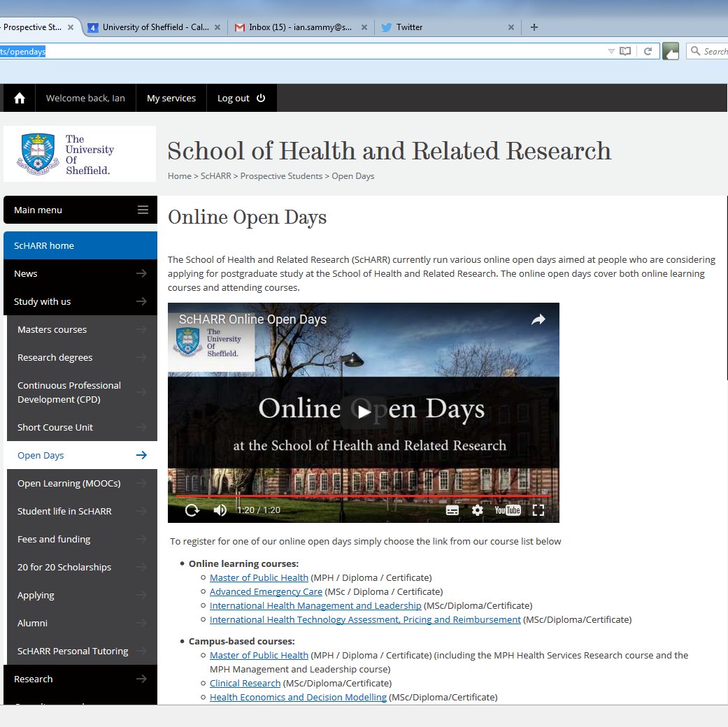Close the Twitter tab
This screenshot has width=728, height=727.
[x=511, y=27]
